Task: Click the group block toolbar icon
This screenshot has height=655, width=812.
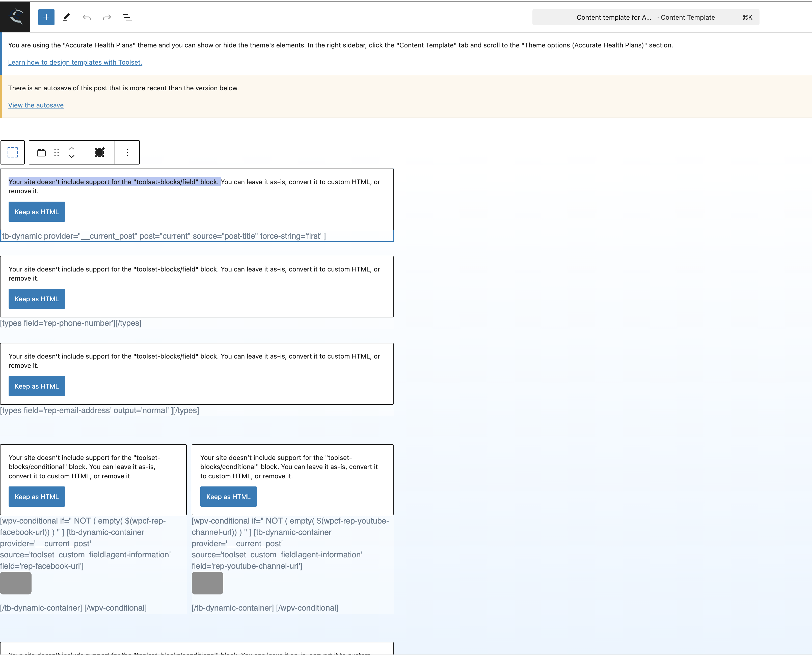Action: coord(99,152)
